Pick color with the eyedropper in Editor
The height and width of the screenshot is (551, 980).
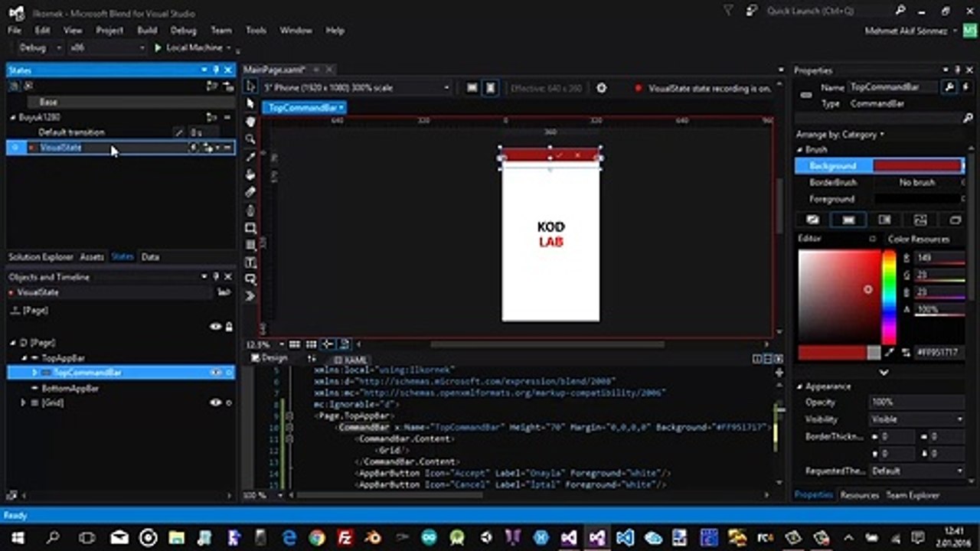[x=890, y=353]
